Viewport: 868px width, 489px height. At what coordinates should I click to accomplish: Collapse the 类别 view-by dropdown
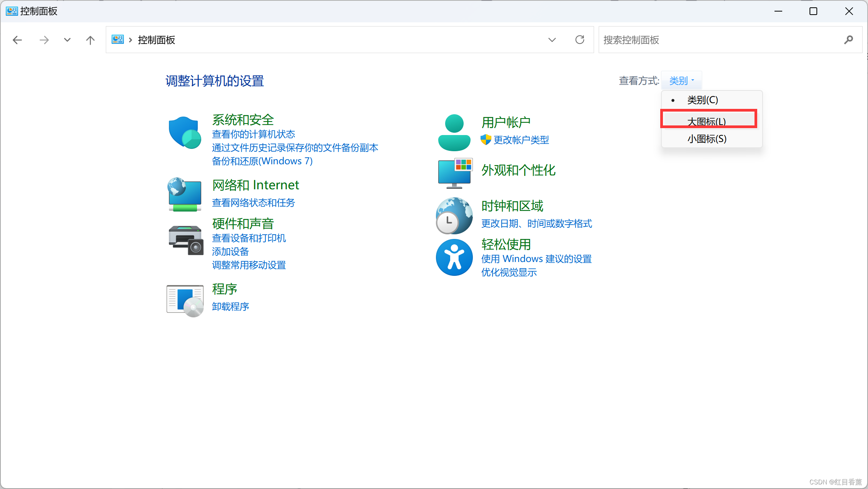click(x=681, y=80)
